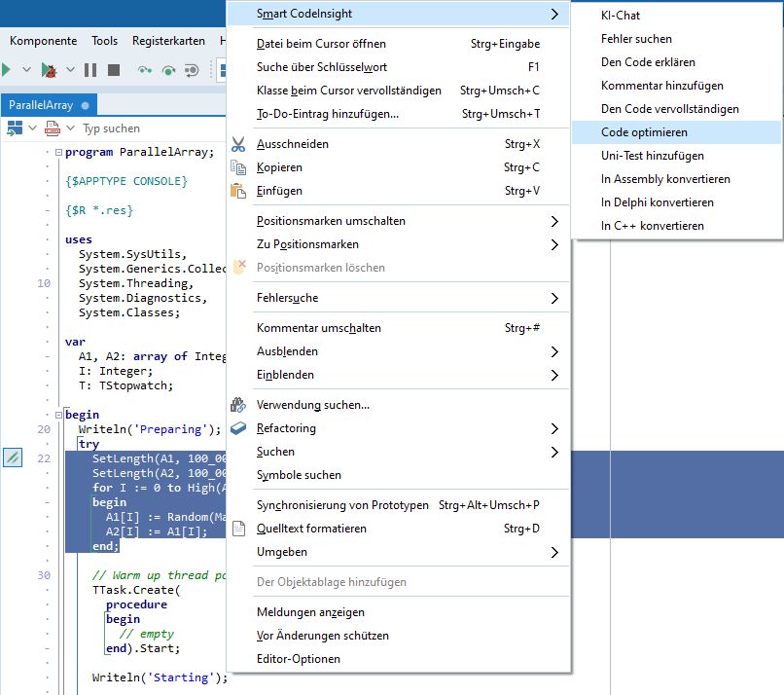Click the modified dot on ParallelArray tab
784x695 pixels.
86,105
